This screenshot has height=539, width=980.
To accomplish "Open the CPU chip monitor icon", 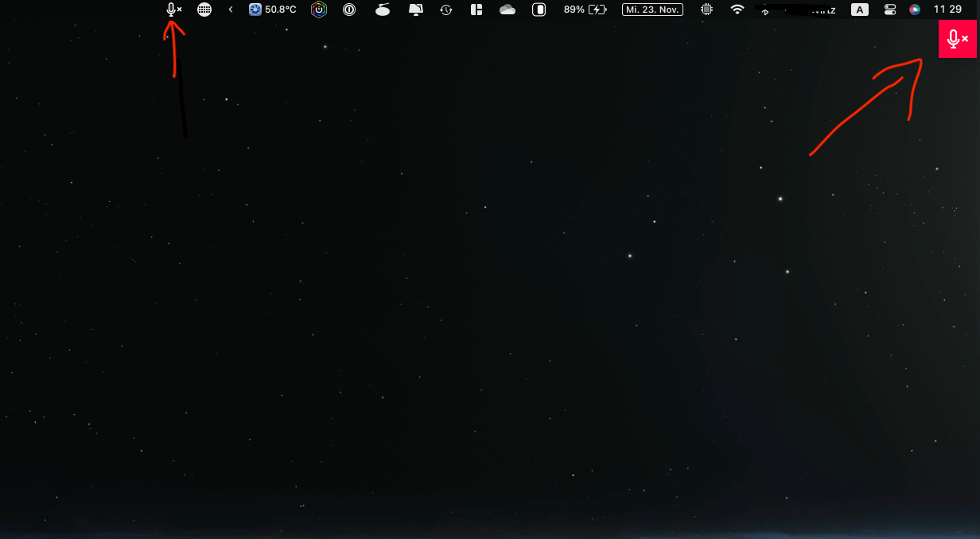I will pos(706,10).
